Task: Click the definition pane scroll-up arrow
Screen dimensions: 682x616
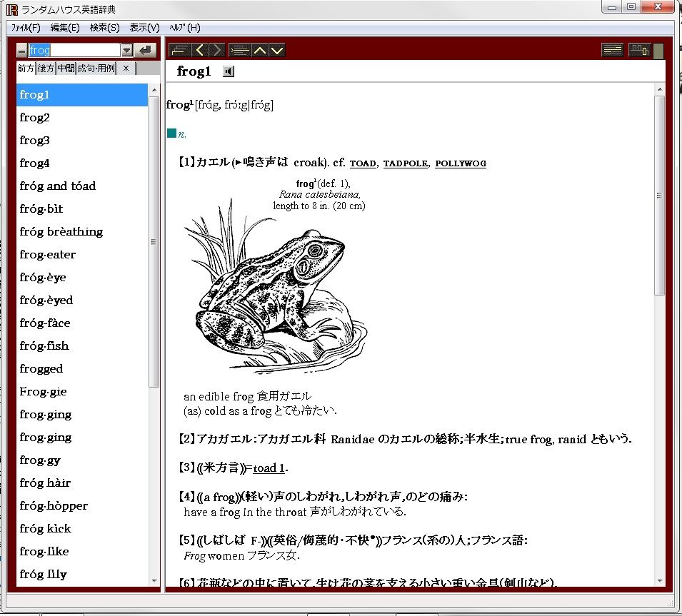Action: tap(659, 89)
